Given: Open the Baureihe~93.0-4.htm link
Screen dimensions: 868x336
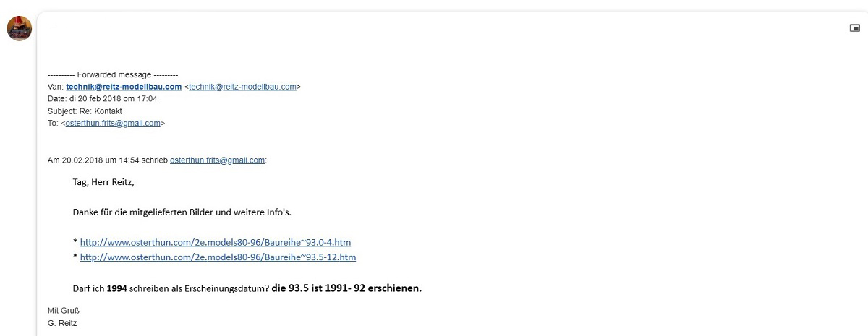Looking at the screenshot, I should point(216,242).
